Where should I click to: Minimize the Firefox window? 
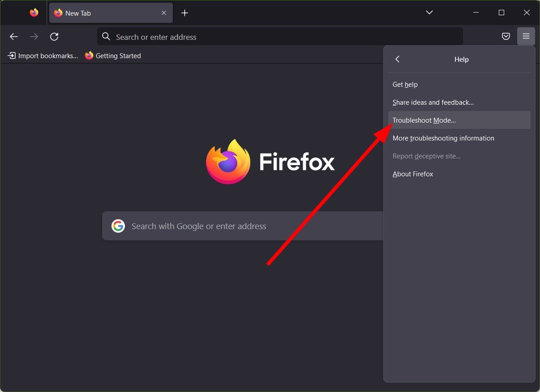pyautogui.click(x=476, y=13)
